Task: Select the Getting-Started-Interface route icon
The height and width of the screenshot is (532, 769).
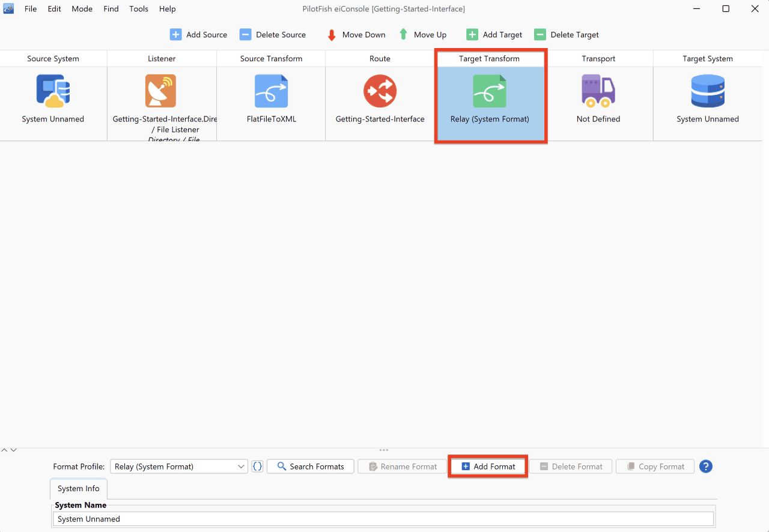Action: [380, 91]
